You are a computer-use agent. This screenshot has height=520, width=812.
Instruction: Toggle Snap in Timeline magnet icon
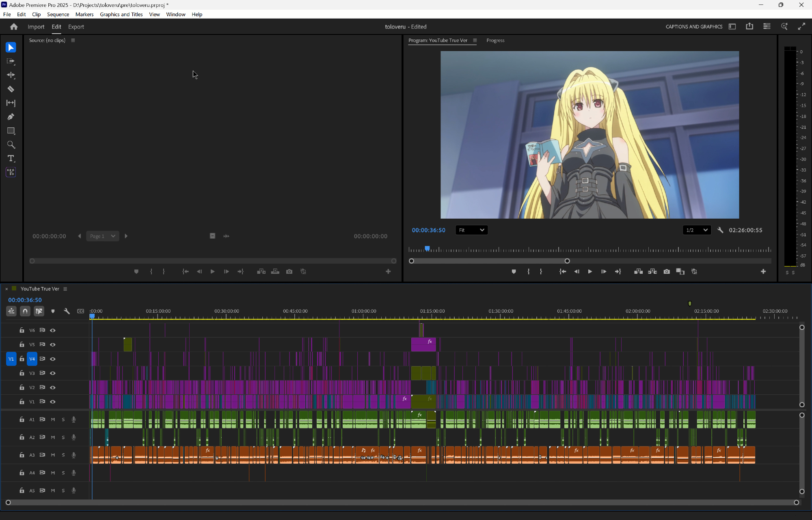click(25, 311)
